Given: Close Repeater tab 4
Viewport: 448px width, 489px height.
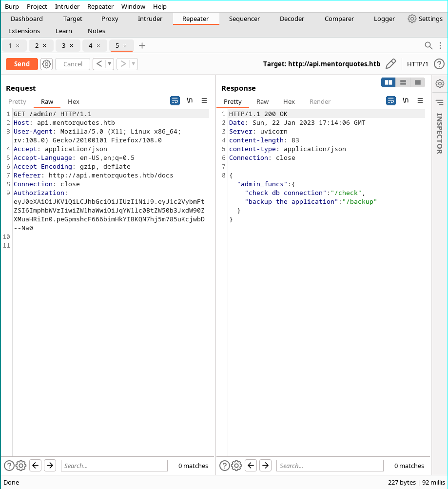Looking at the screenshot, I should point(98,45).
